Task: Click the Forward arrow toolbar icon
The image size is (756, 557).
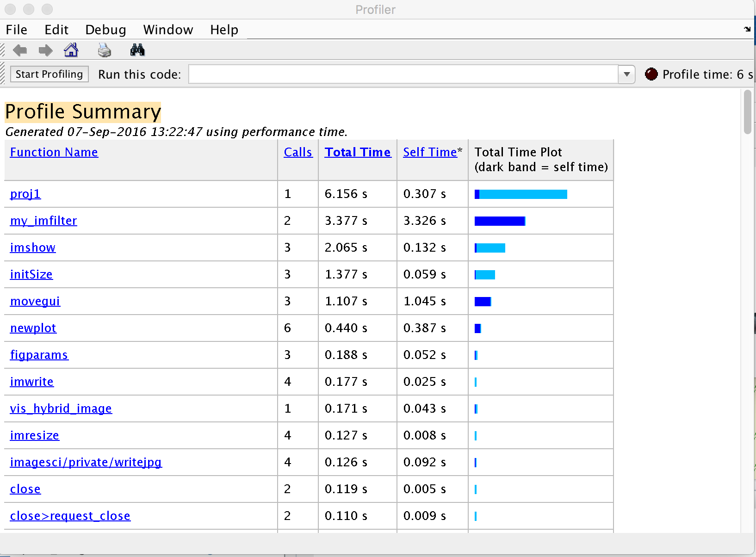Action: pyautogui.click(x=45, y=50)
